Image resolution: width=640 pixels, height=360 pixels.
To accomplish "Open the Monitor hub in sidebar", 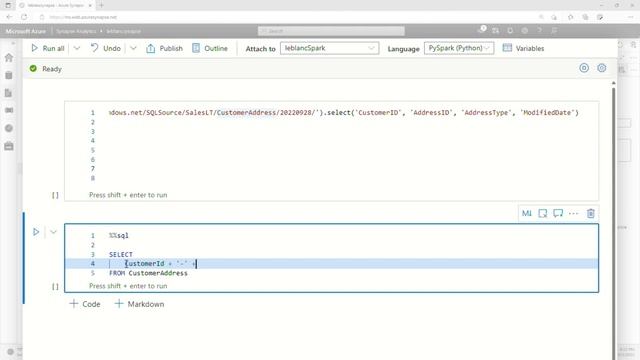I will coord(9,128).
